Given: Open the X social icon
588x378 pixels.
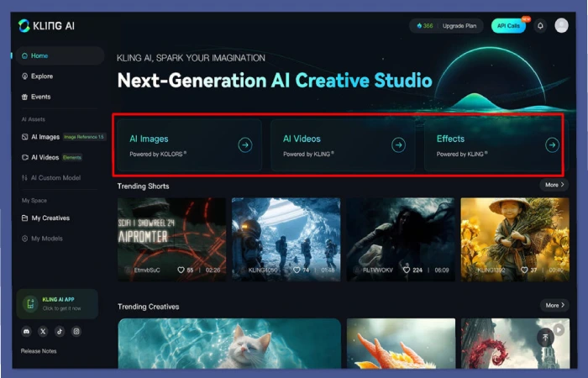Looking at the screenshot, I should (x=43, y=332).
